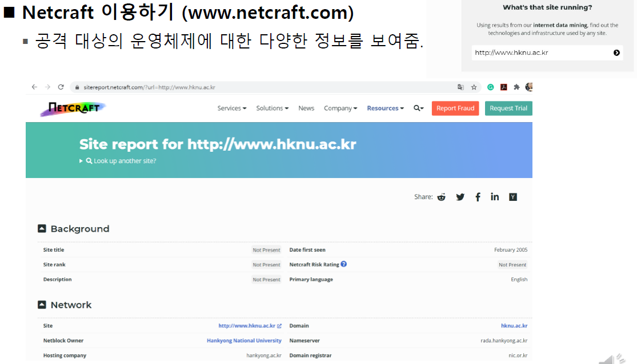The image size is (637, 364).
Task: Click Not Present next to Site title
Action: tap(266, 250)
